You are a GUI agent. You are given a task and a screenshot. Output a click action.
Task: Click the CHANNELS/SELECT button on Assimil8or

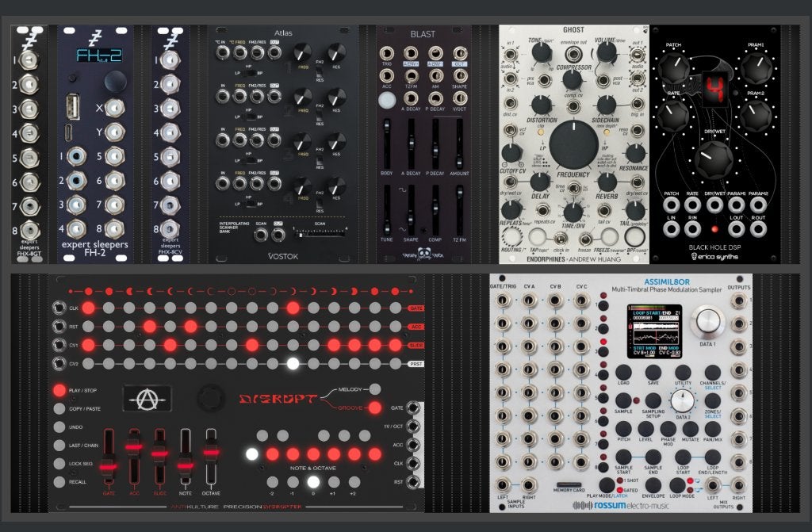point(713,372)
